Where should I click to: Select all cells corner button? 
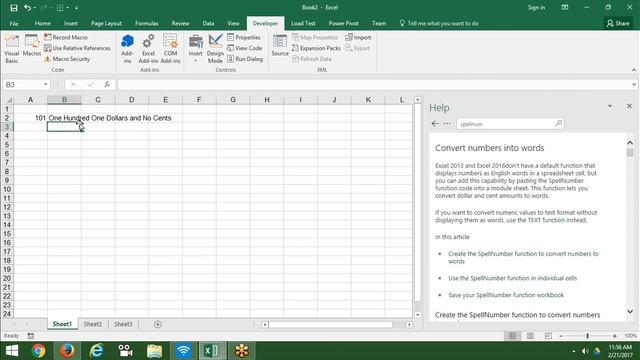coord(8,100)
